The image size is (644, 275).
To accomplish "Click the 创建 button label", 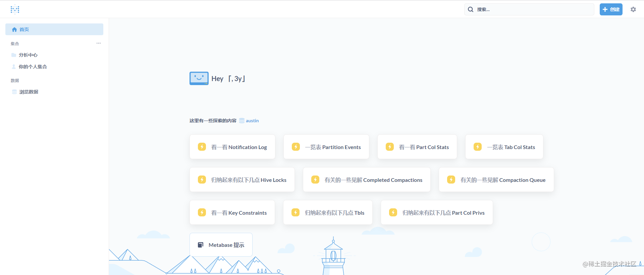I will pyautogui.click(x=615, y=9).
